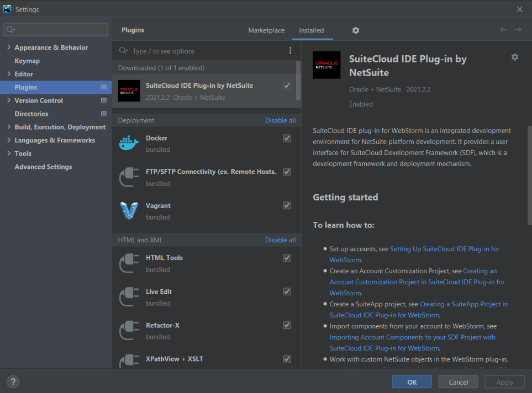532x393 pixels.
Task: Toggle the XPathView + XSLT checkbox
Action: [287, 359]
